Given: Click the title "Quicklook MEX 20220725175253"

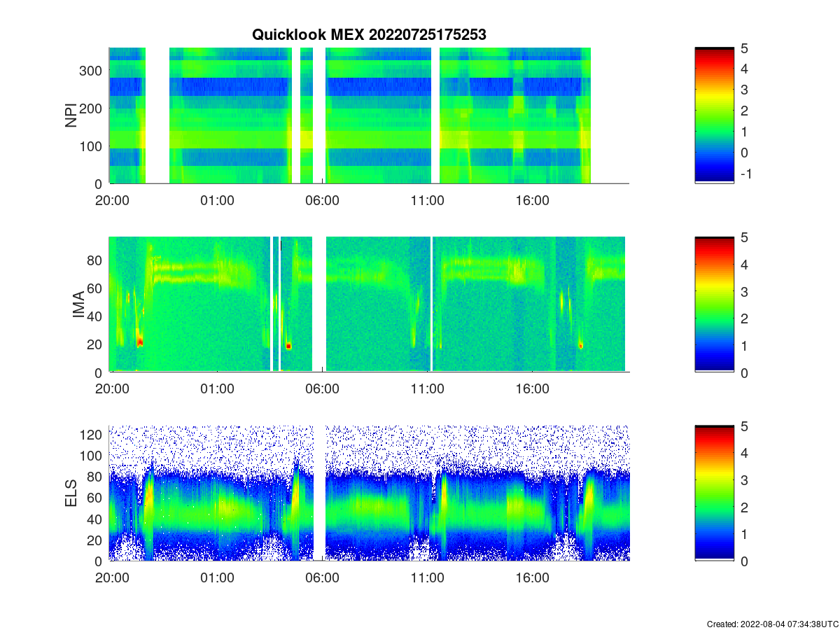Looking at the screenshot, I should point(369,34).
